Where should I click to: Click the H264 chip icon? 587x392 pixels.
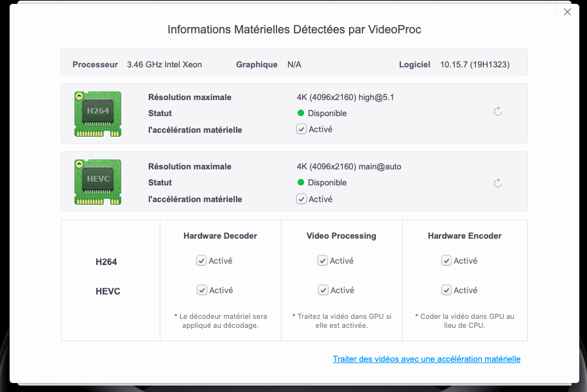[x=98, y=114]
